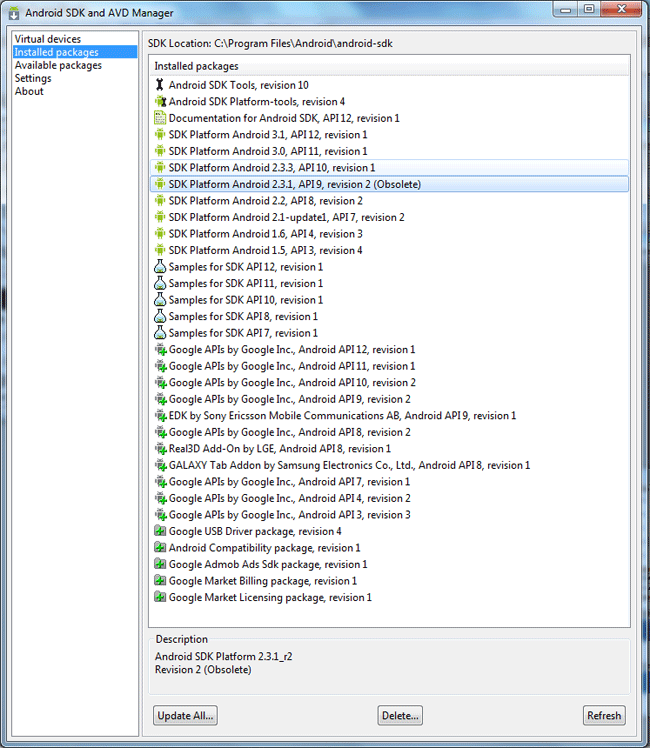Click the android icon for SDK Platform 3.0
650x748 pixels.
coord(160,151)
